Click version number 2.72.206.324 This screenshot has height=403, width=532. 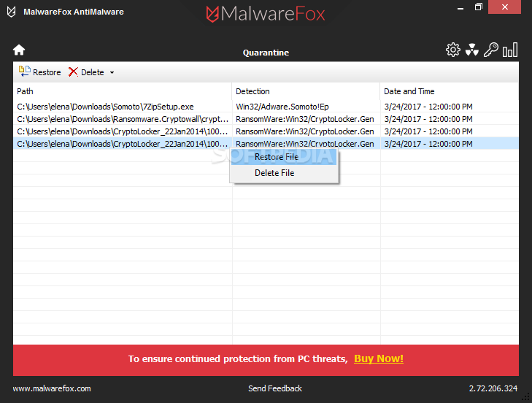(x=493, y=388)
